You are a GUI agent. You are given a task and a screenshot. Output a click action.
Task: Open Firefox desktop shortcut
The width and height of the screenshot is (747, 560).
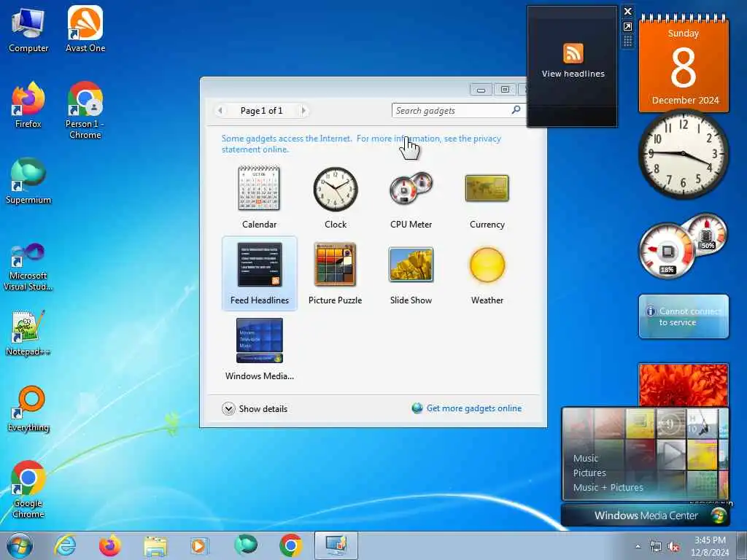click(x=28, y=105)
